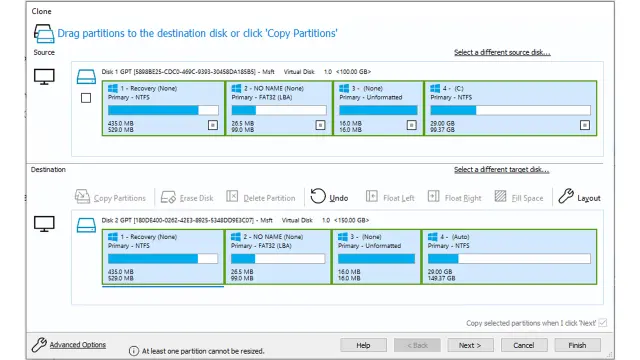
Task: Select destination FAT32 NO NAME partition
Action: click(278, 257)
